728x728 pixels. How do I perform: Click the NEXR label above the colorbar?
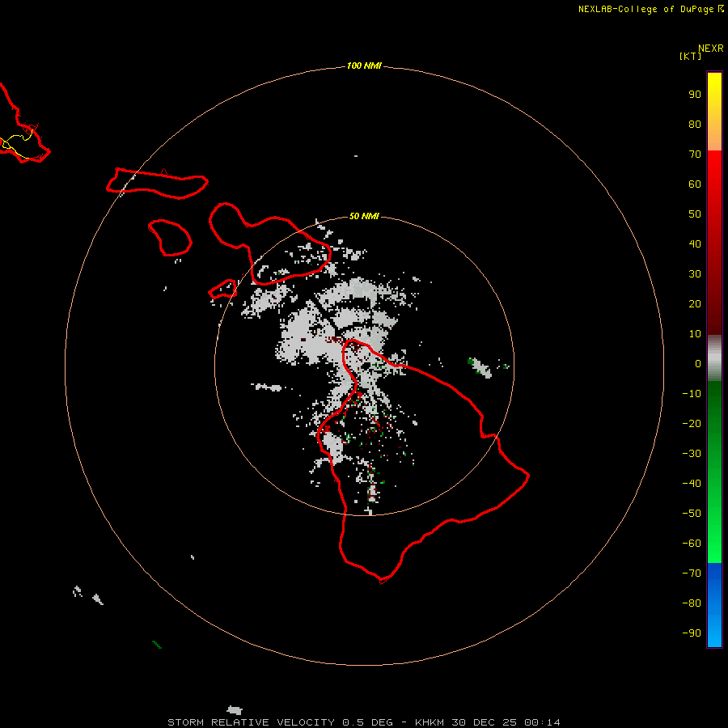711,48
